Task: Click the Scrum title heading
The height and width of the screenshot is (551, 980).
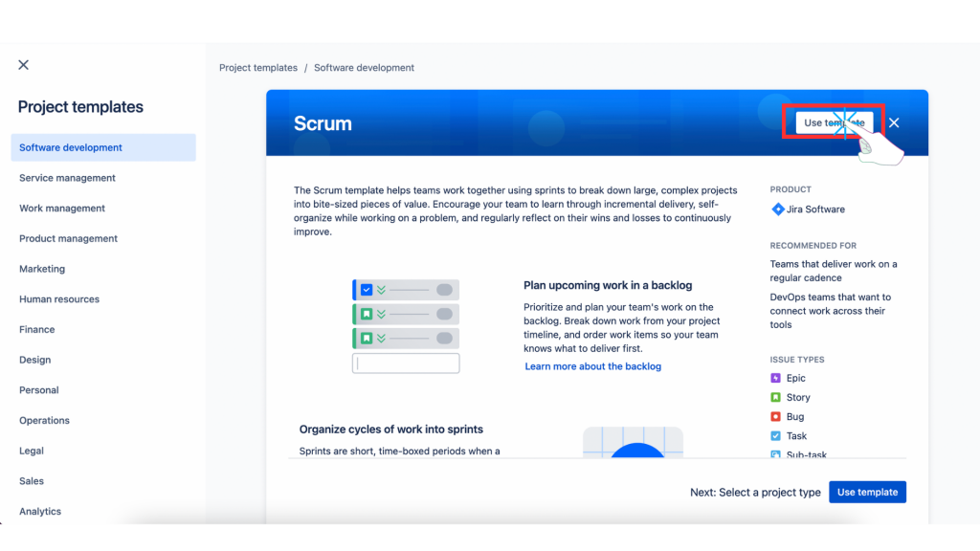Action: (x=323, y=123)
